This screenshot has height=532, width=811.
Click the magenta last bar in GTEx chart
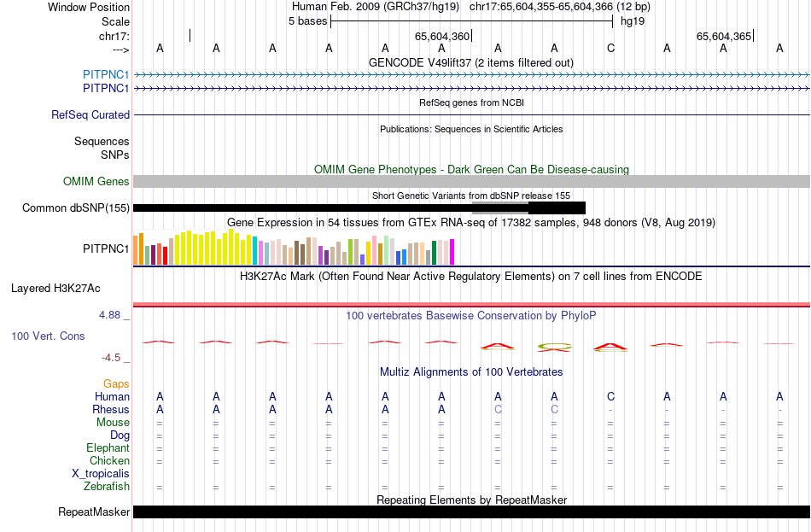[452, 252]
